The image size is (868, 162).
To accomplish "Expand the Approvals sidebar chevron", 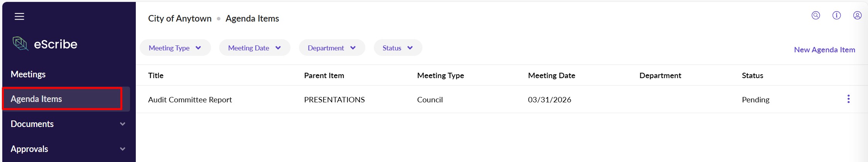I will coord(123,149).
